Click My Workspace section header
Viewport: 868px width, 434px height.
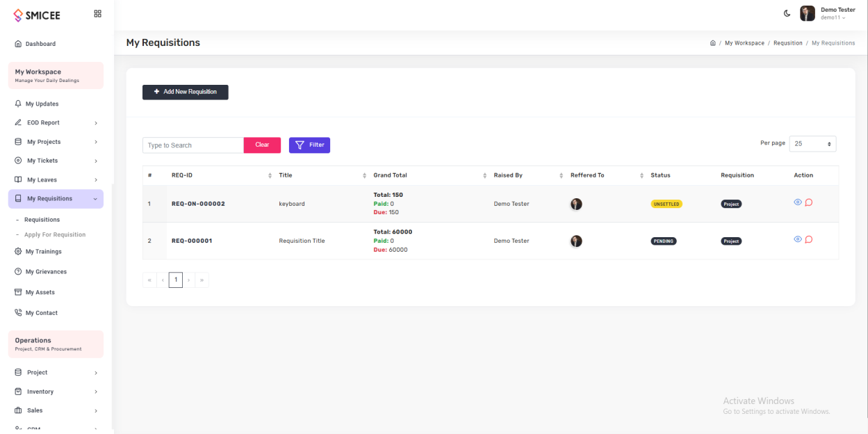click(56, 75)
